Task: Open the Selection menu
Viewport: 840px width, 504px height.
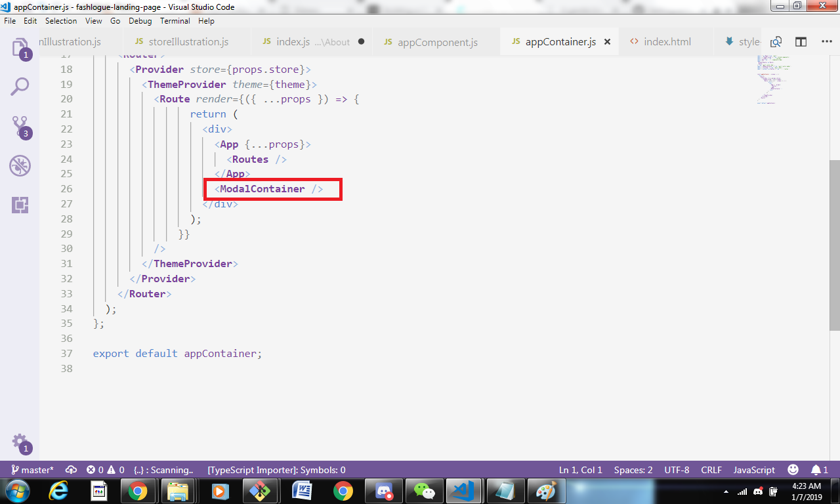Action: [x=61, y=21]
